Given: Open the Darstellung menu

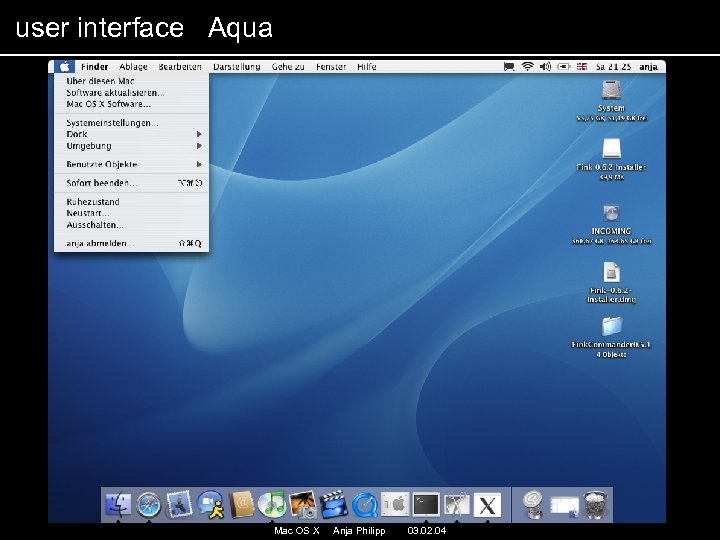Looking at the screenshot, I should (x=236, y=67).
